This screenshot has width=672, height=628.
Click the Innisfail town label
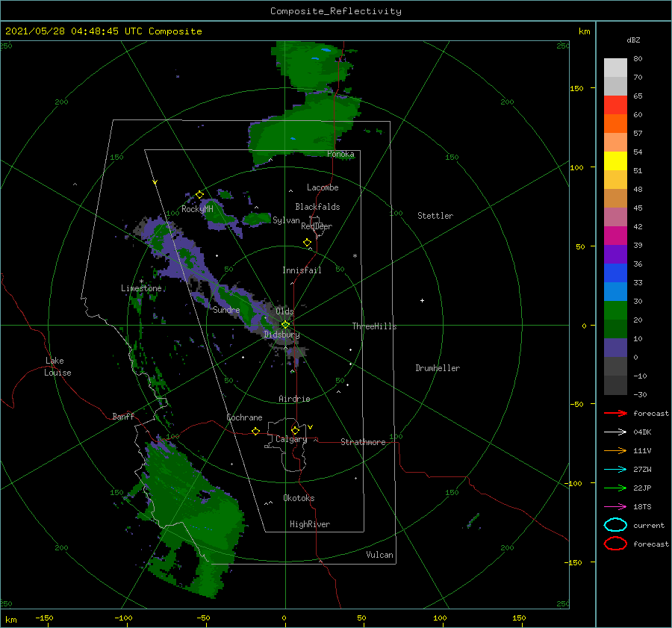(302, 270)
